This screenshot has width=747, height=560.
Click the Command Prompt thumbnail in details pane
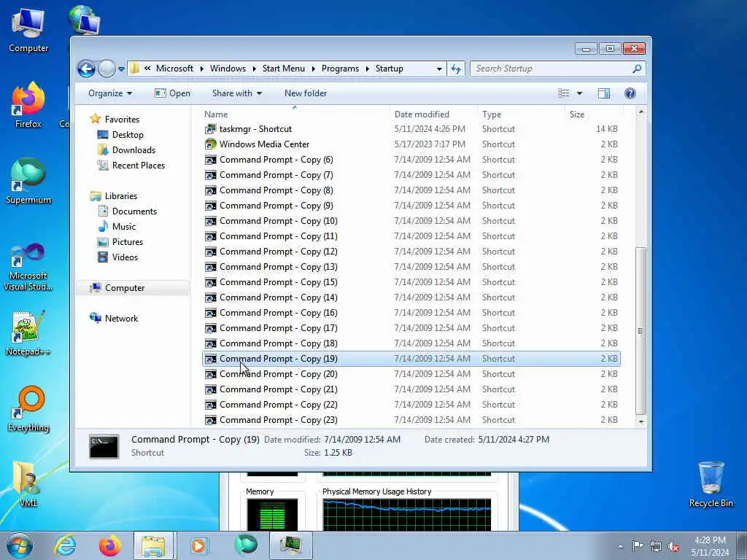104,446
